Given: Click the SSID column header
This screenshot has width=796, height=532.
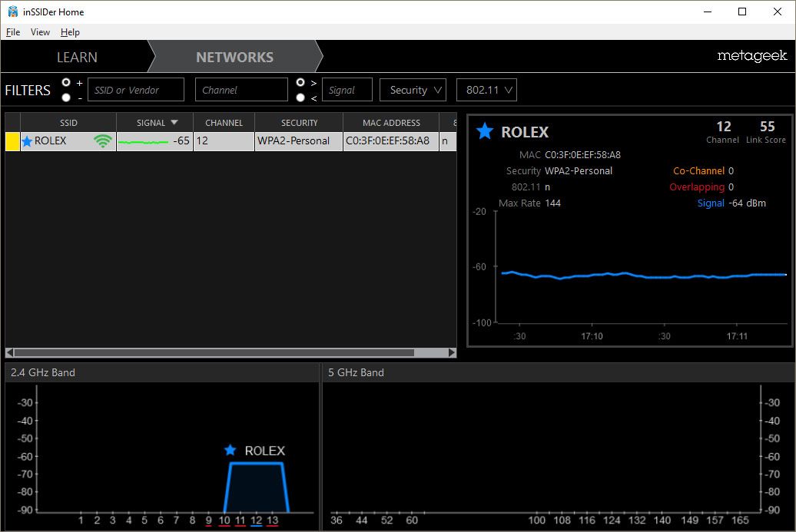Looking at the screenshot, I should pyautogui.click(x=68, y=123).
